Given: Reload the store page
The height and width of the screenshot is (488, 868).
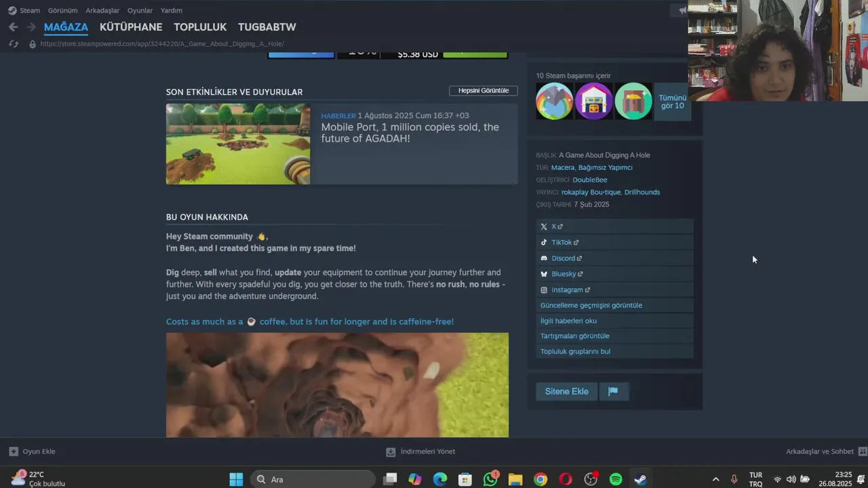Looking at the screenshot, I should tap(14, 43).
